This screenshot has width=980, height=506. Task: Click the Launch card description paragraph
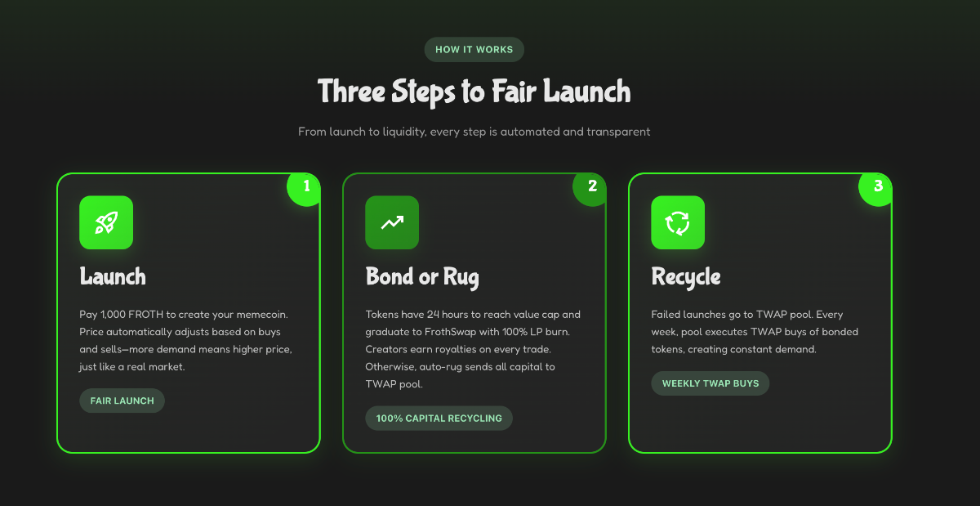pyautogui.click(x=186, y=341)
